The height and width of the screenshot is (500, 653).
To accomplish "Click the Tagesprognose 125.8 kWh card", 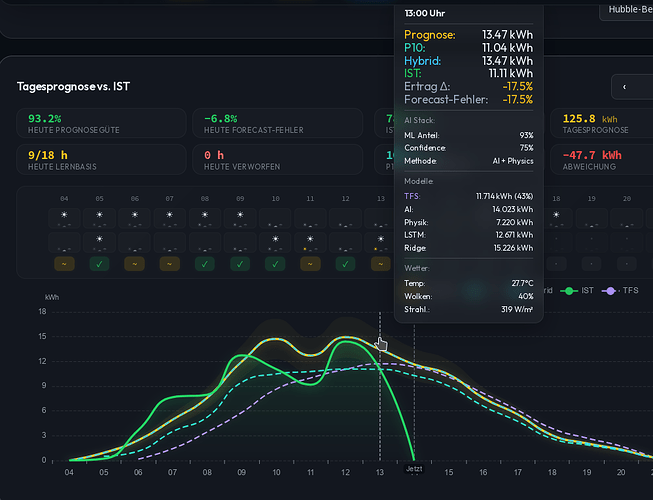I will click(x=602, y=123).
